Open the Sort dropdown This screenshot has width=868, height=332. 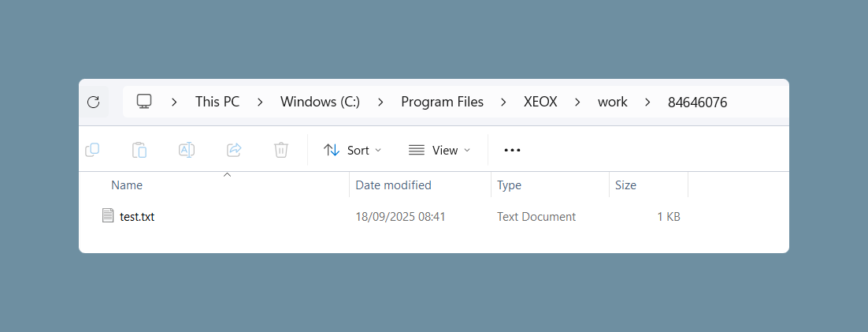[353, 150]
